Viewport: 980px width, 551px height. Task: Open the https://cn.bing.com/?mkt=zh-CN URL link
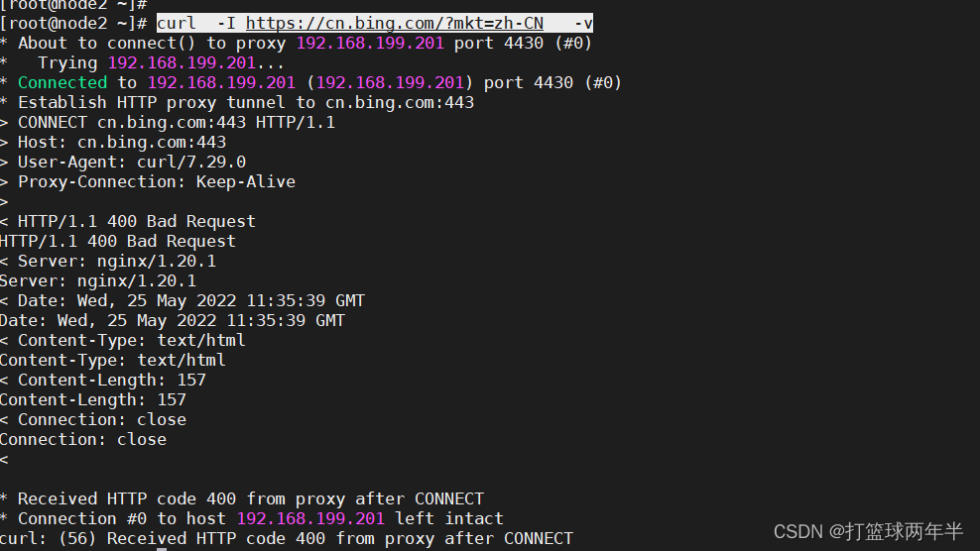(x=395, y=24)
